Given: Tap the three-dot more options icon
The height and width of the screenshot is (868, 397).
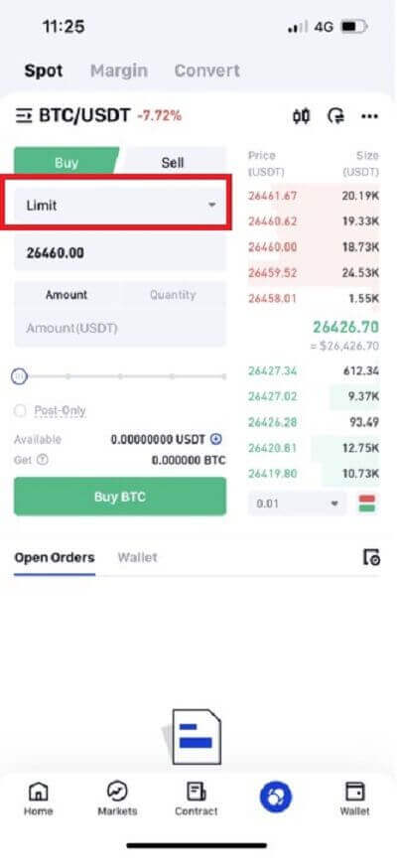Looking at the screenshot, I should [369, 116].
